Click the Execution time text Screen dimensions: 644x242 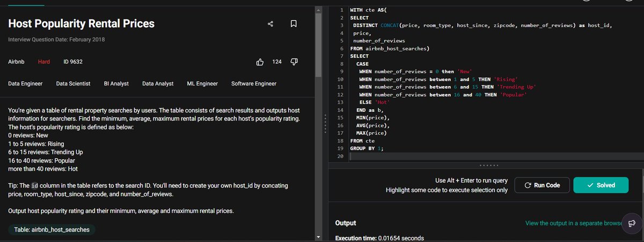pos(379,238)
